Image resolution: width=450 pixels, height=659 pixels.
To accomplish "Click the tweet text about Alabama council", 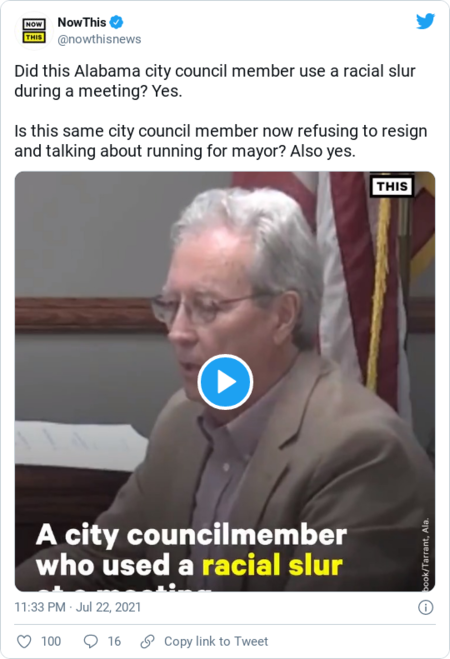I will [x=215, y=81].
